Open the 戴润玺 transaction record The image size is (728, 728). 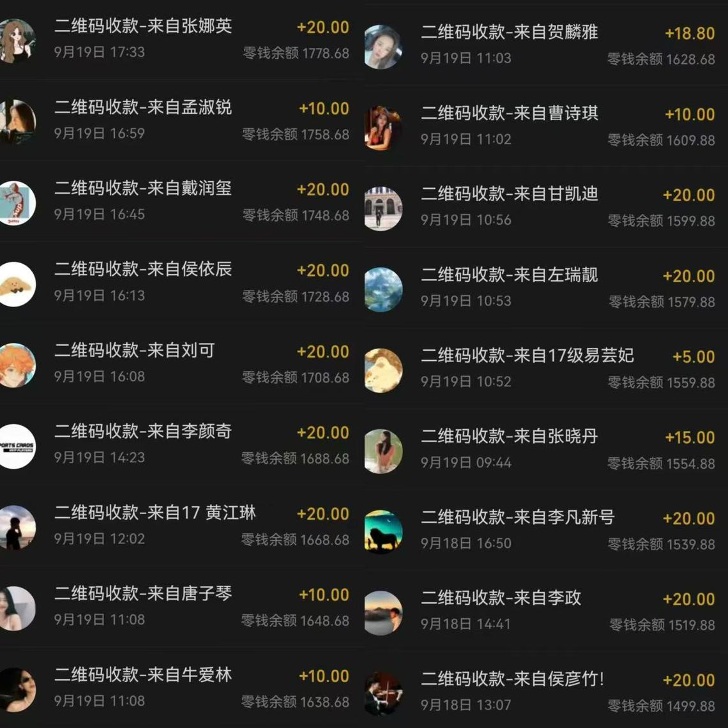pyautogui.click(x=181, y=202)
